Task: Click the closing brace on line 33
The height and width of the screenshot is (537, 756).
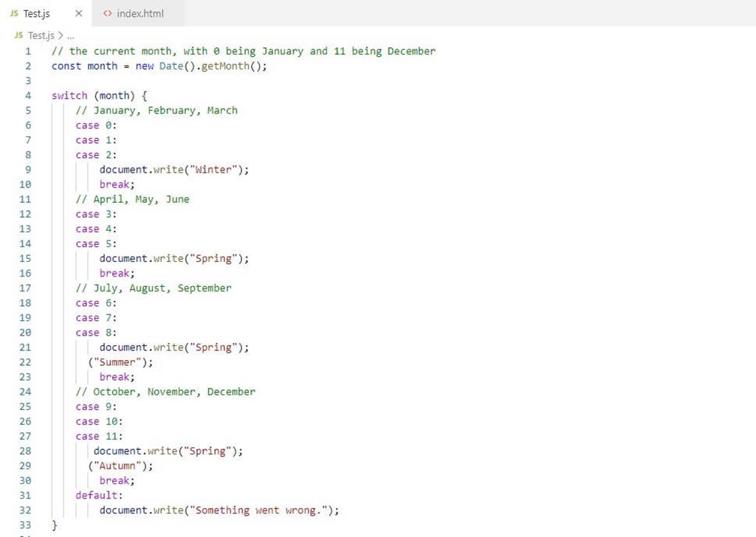Action: coord(53,524)
